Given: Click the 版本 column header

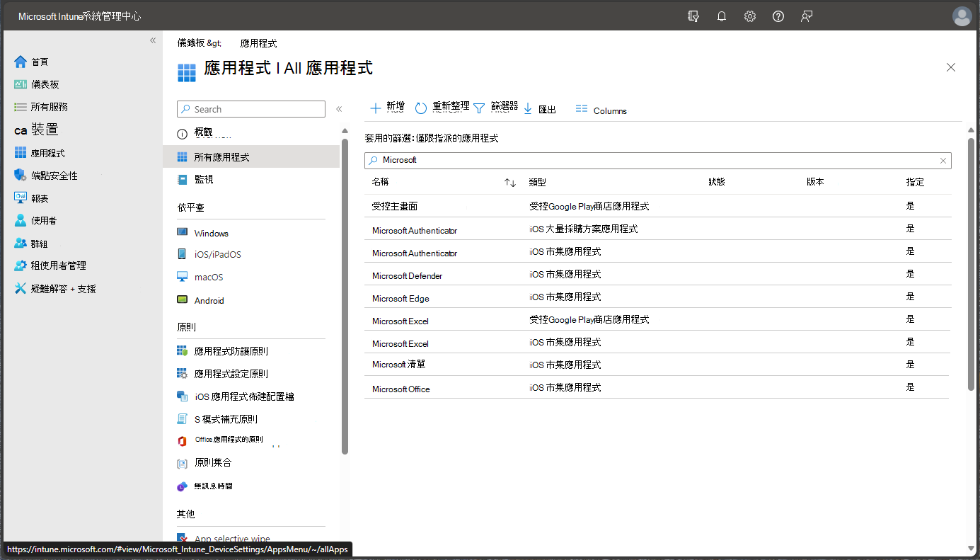Looking at the screenshot, I should coord(815,182).
